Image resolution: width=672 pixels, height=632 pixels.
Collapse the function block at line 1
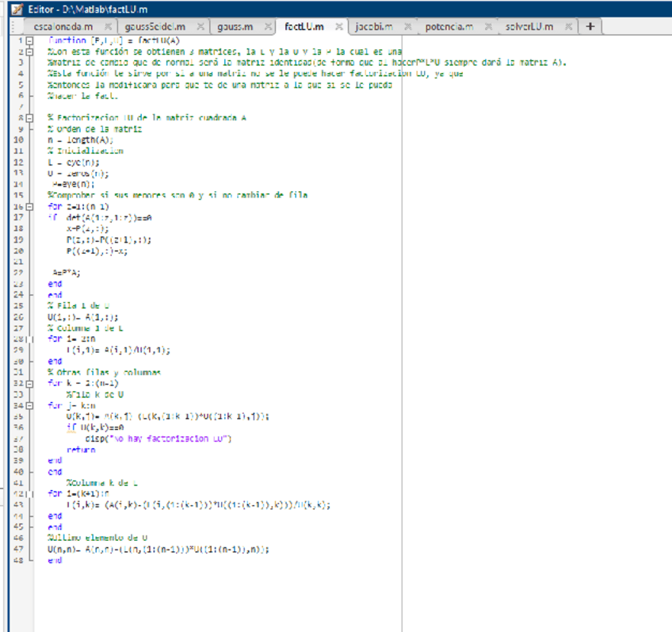pos(29,40)
